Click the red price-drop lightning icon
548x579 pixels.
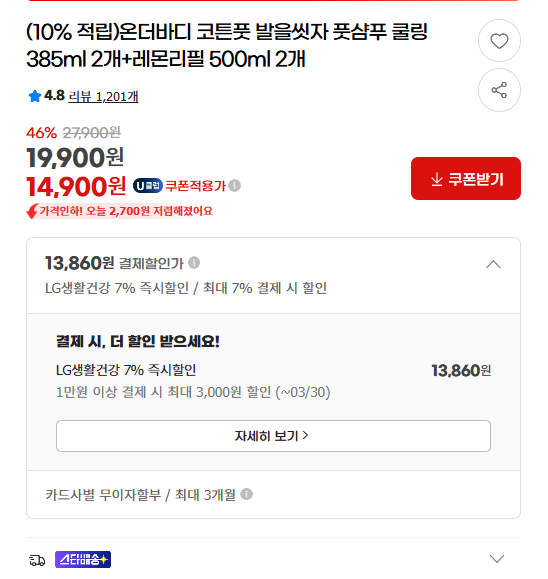click(32, 211)
